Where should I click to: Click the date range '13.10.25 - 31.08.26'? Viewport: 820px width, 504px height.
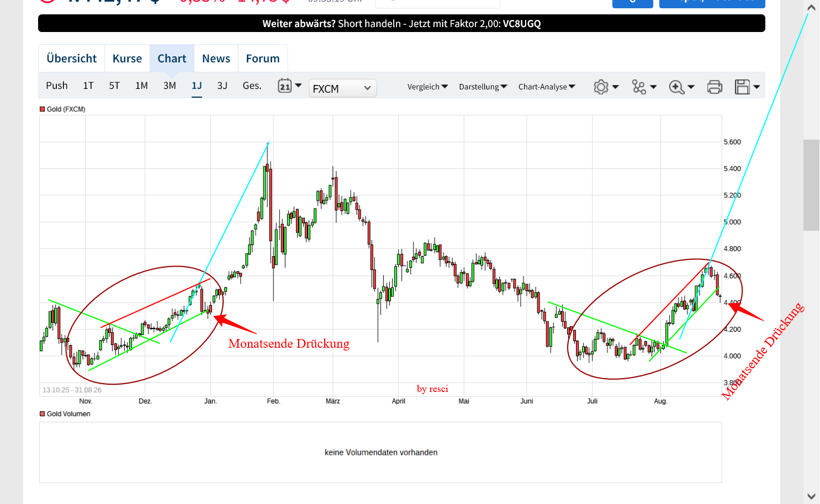click(72, 390)
